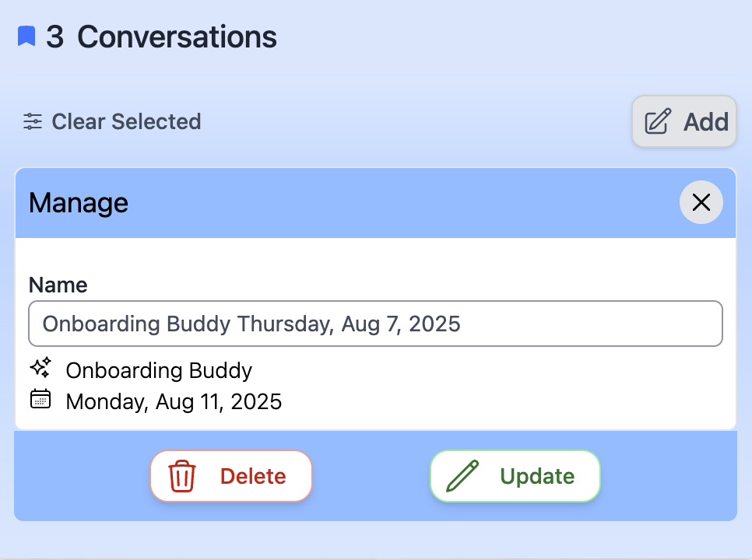Screen dimensions: 752x560
Task: Delete the selected conversation
Action: (230, 476)
